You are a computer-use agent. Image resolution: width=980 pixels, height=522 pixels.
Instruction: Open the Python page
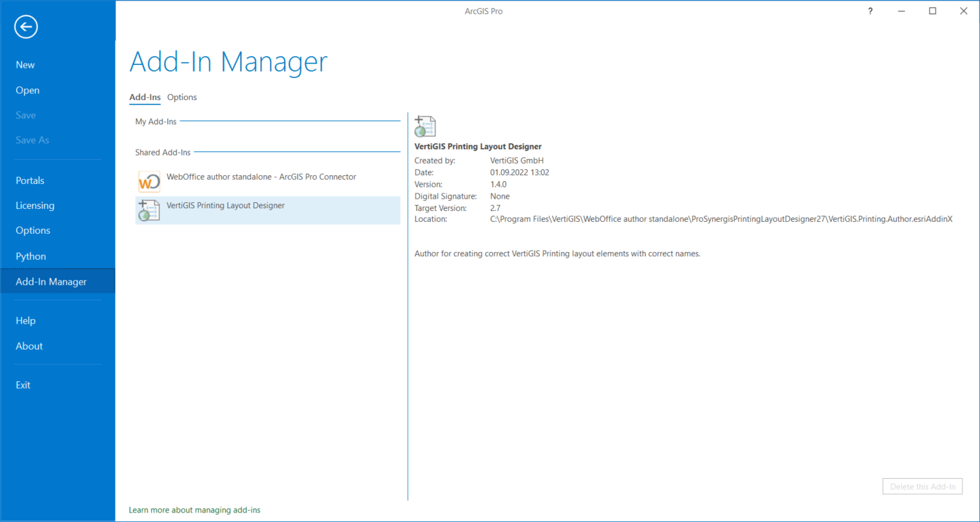pyautogui.click(x=30, y=256)
